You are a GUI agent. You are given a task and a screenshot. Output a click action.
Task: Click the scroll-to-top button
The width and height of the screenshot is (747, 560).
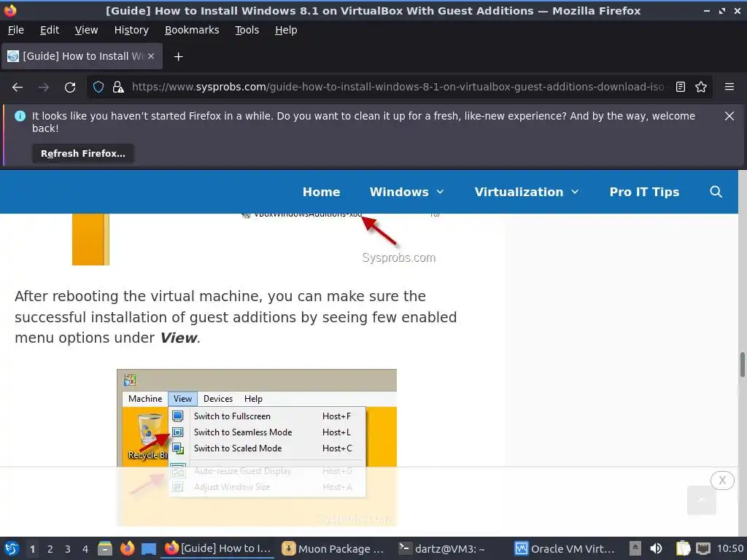pyautogui.click(x=701, y=500)
